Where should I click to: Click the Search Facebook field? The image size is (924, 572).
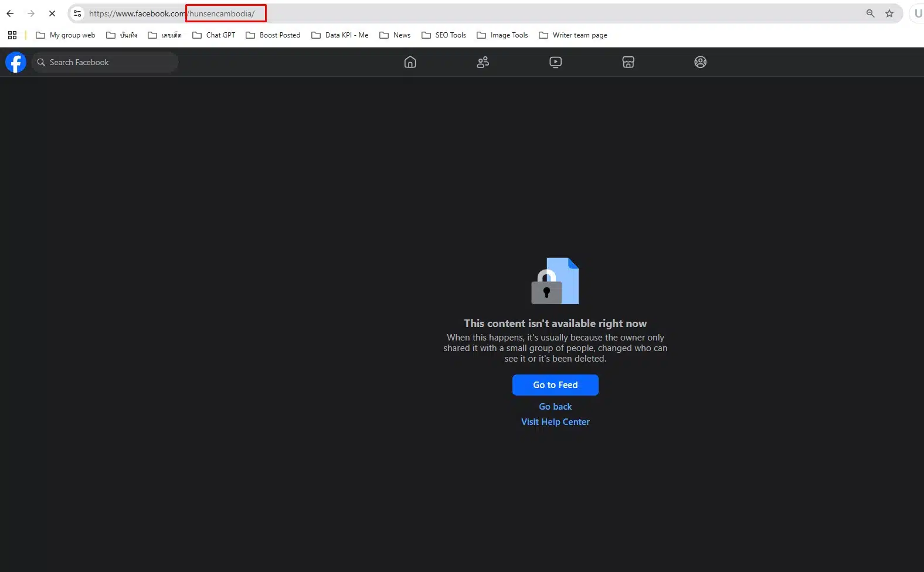click(106, 62)
